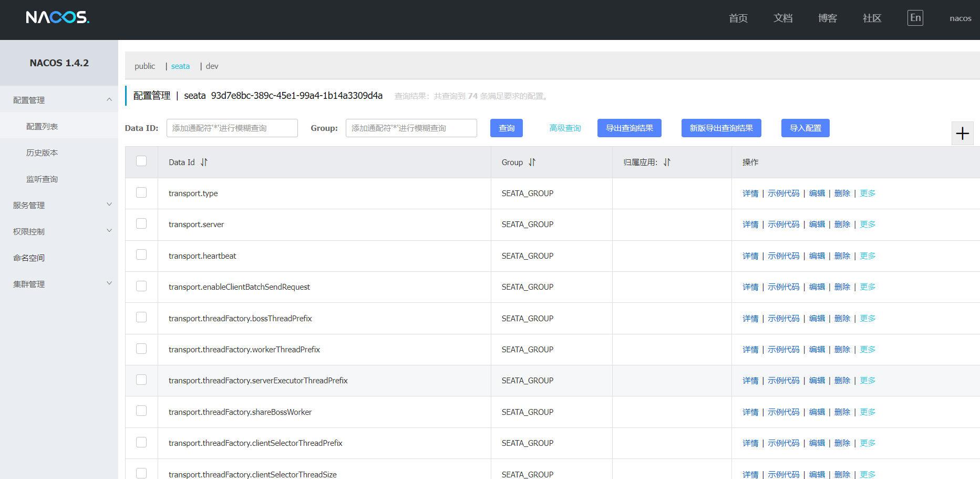This screenshot has height=479, width=980.
Task: Click the plus icon to create a configuration
Action: pyautogui.click(x=962, y=134)
